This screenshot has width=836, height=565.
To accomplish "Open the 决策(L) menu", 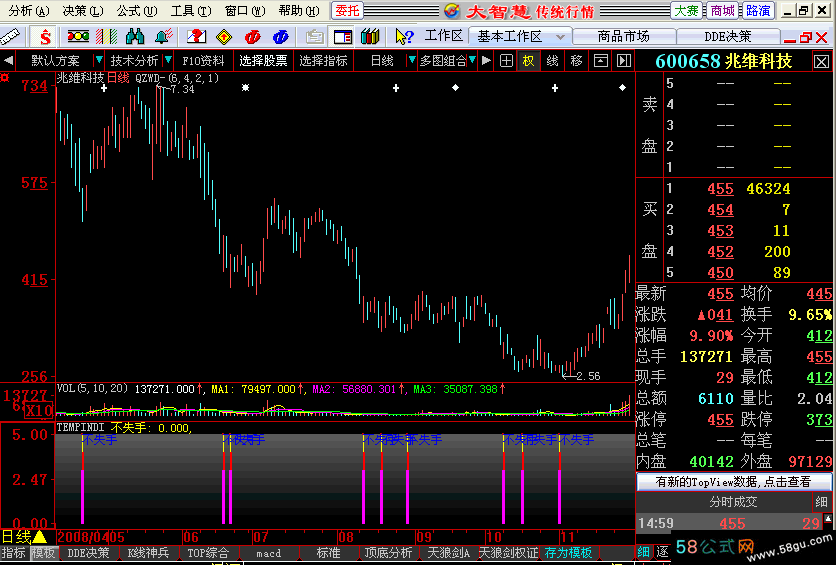I will [83, 11].
